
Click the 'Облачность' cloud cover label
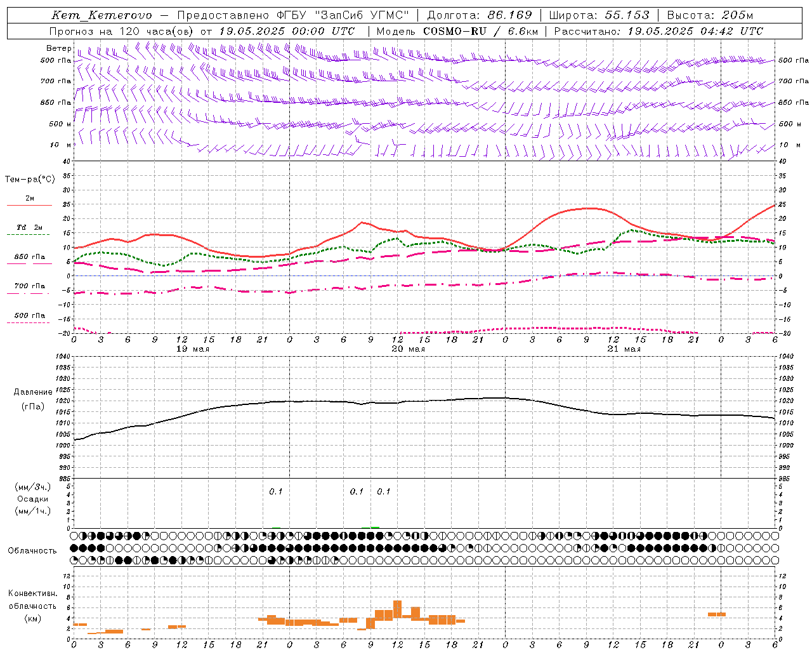coord(32,551)
